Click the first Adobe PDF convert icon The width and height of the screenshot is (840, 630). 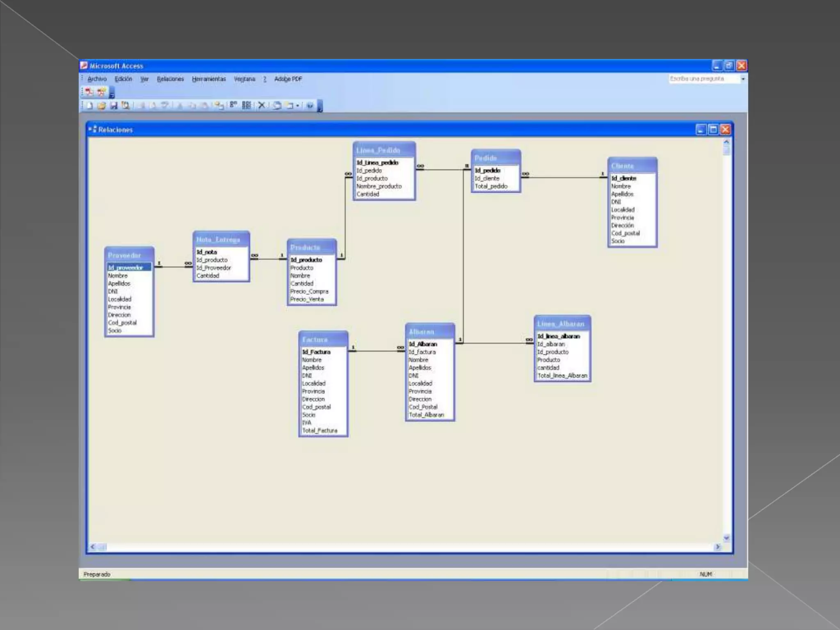89,92
